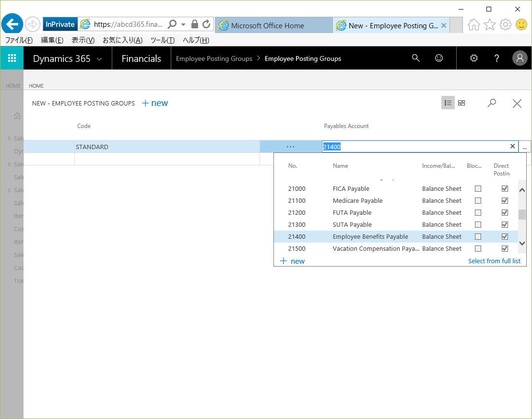The image size is (532, 419).
Task: Open the Dynamics 365 settings gear
Action: [473, 58]
